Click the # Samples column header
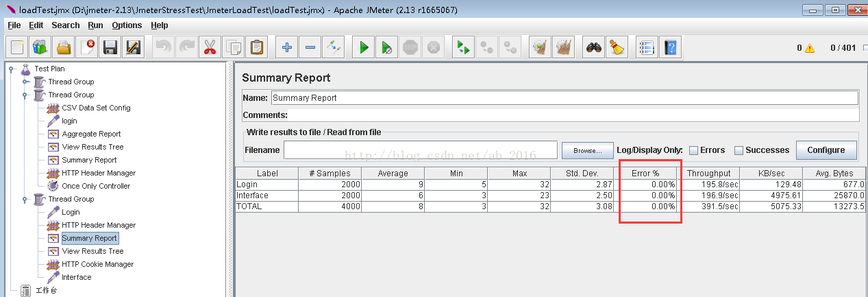 pos(330,174)
